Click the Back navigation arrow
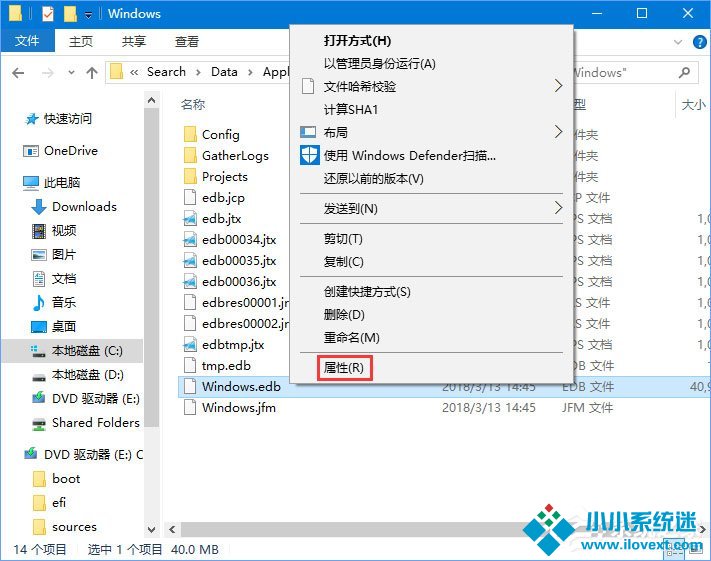 click(18, 73)
